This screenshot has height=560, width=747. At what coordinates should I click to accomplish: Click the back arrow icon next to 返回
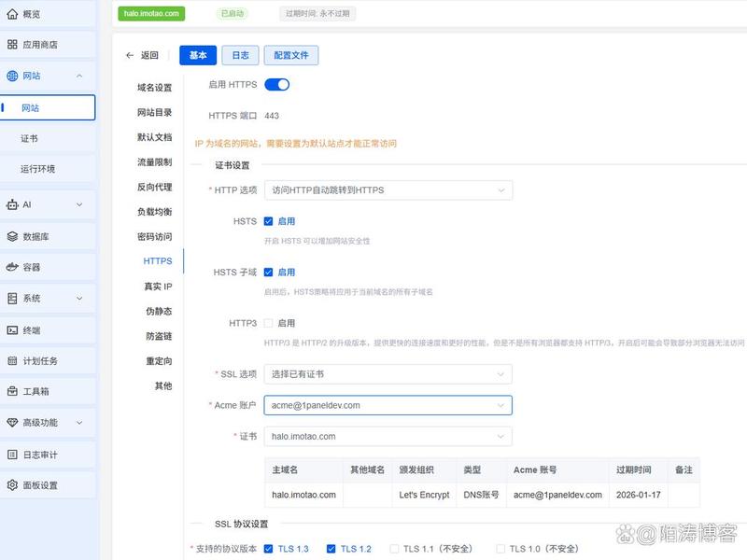(130, 55)
